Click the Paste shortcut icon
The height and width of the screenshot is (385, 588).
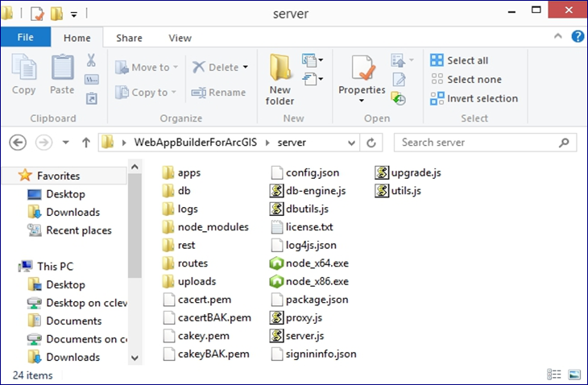92,98
